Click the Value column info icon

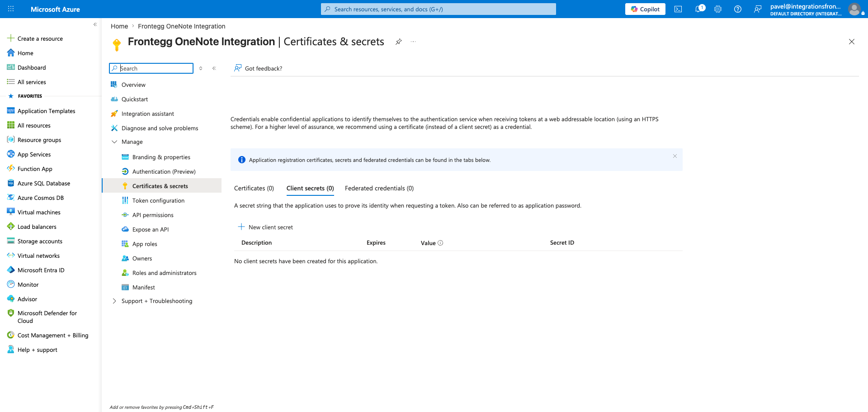440,243
